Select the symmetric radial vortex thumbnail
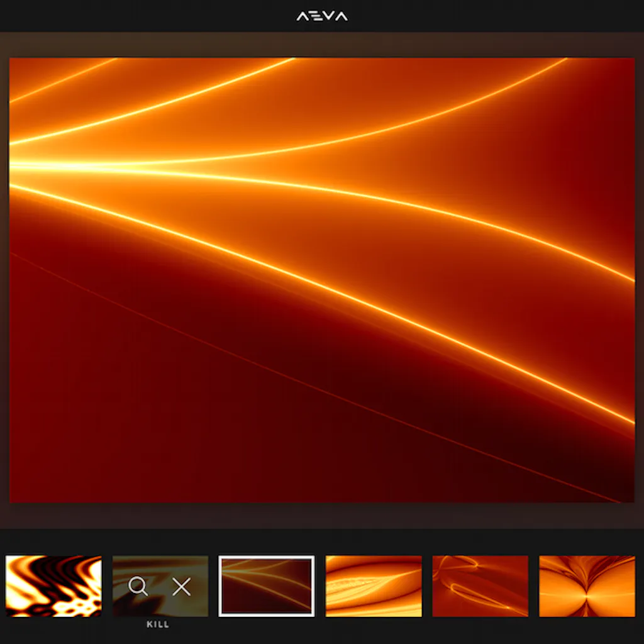Image resolution: width=644 pixels, height=644 pixels. click(586, 587)
